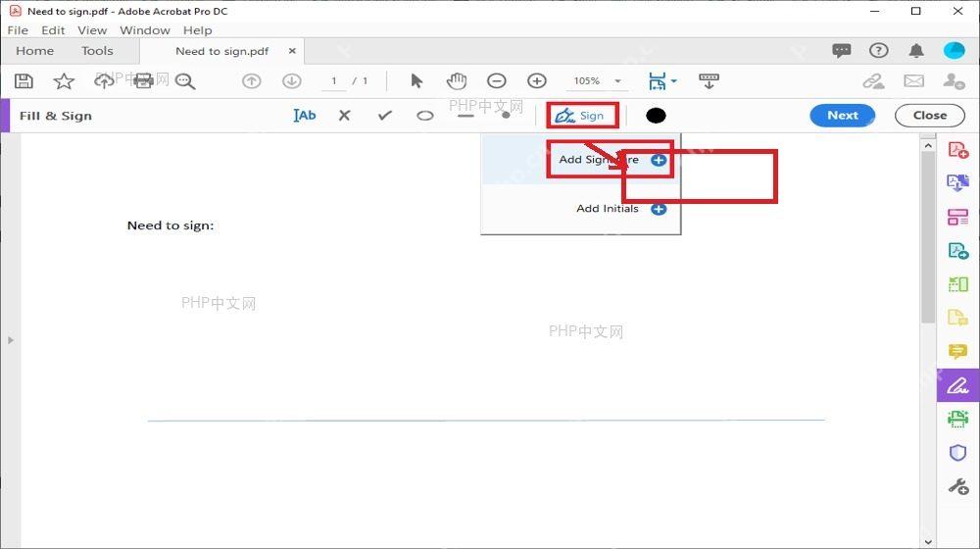Select the Need to sign.pdf tab
The height and width of the screenshot is (549, 980).
[x=221, y=51]
